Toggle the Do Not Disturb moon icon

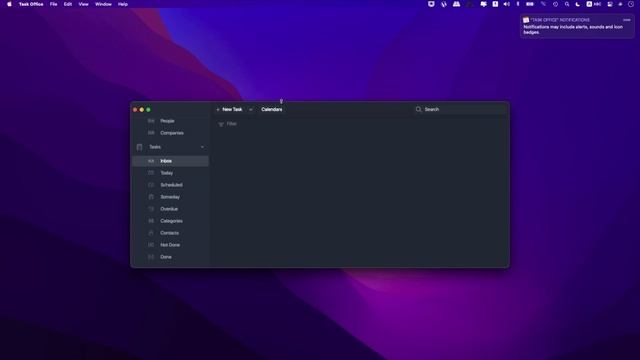(x=578, y=4)
